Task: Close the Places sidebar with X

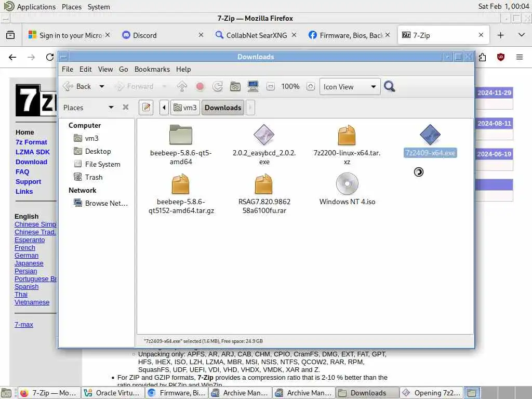Action: pos(126,107)
